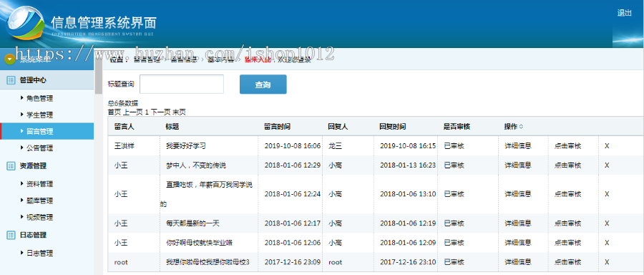The height and width of the screenshot is (275, 644).
Task: Go to 上一页 previous page link
Action: [x=133, y=112]
